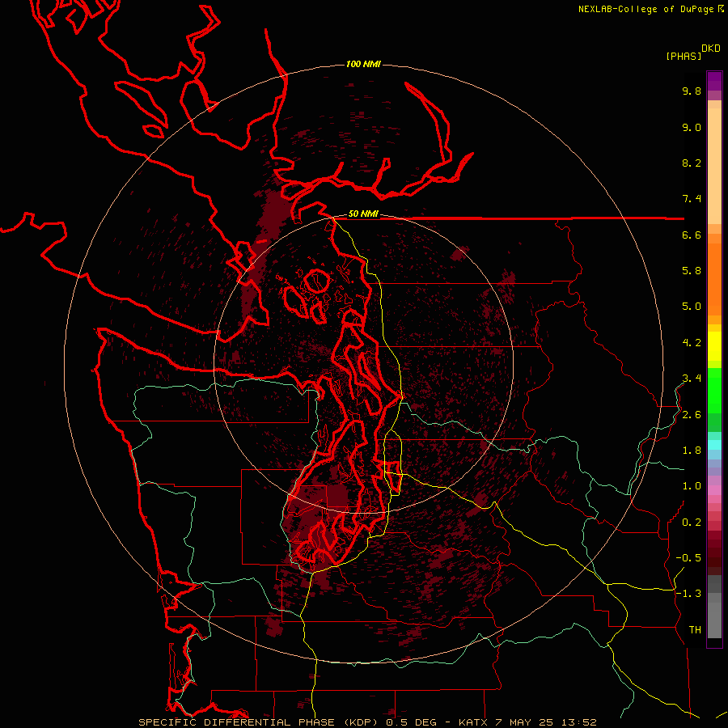
Task: Click the cyan segment of the color bar
Action: [x=714, y=445]
